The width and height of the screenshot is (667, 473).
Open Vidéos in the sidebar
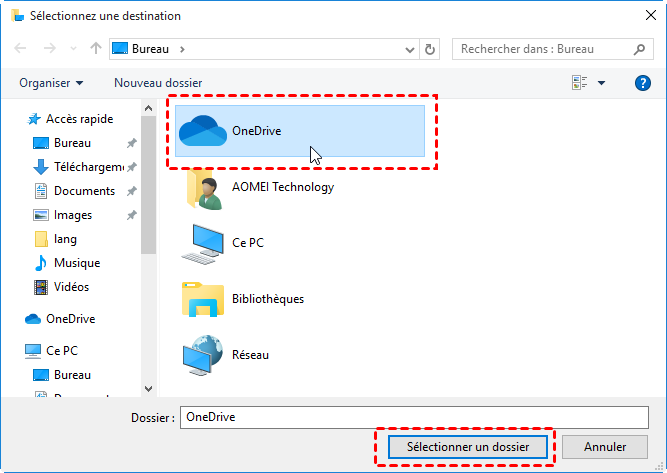[61, 287]
